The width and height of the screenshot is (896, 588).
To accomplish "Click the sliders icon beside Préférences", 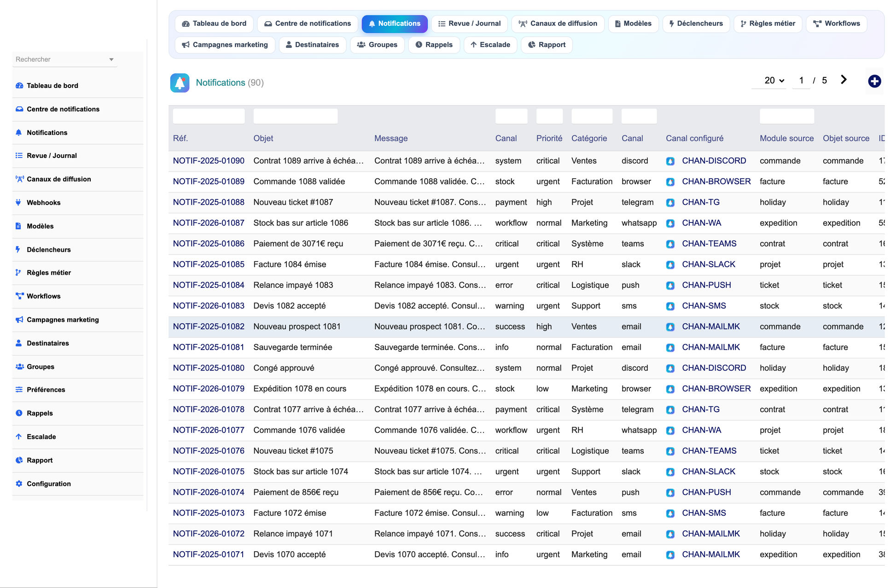I will (x=19, y=390).
